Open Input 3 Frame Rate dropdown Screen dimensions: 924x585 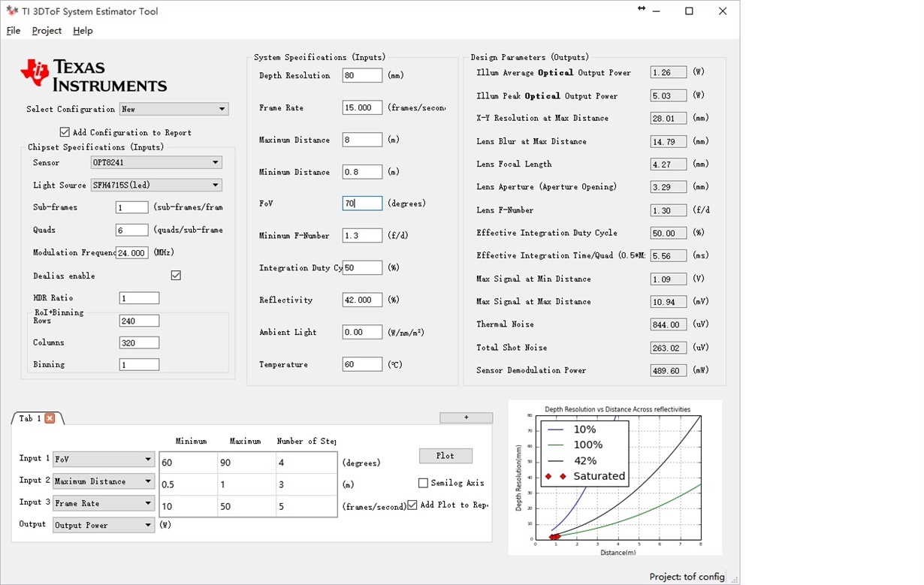(104, 503)
